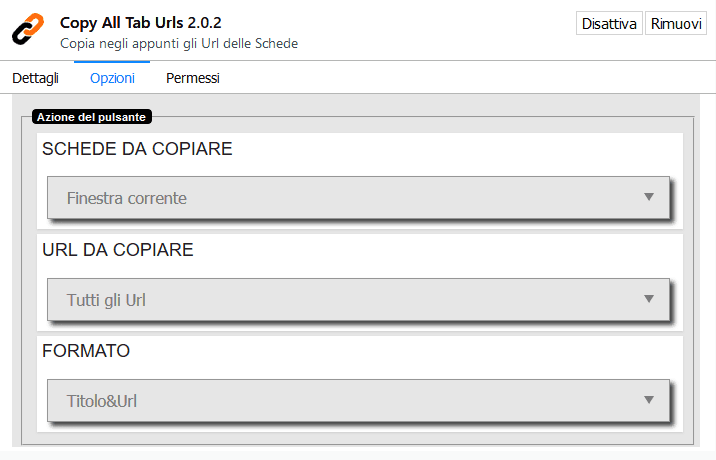Open the Formato dropdown
This screenshot has width=716, height=460.
(357, 400)
